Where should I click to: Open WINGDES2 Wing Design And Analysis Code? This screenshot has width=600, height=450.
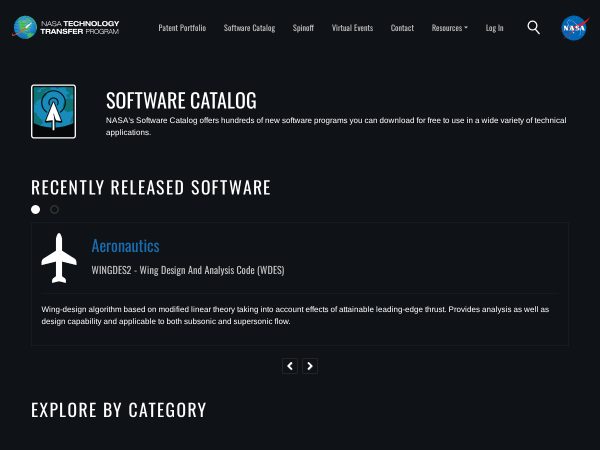click(x=188, y=270)
